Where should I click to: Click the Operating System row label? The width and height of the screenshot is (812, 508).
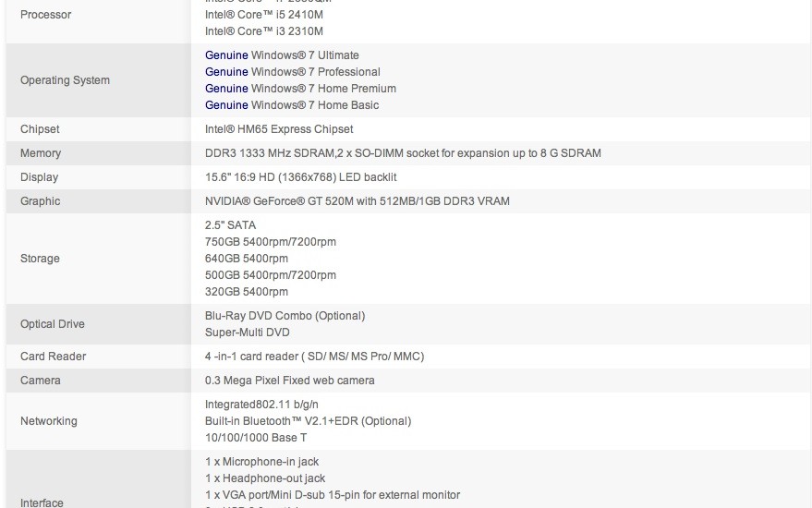coord(65,80)
